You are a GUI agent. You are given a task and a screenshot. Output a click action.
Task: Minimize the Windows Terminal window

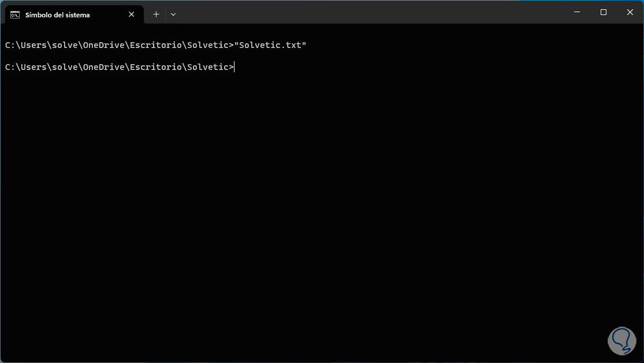(x=576, y=12)
